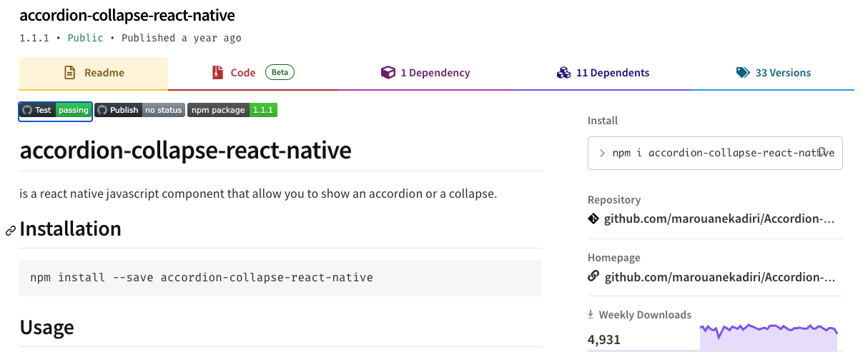The image size is (868, 357).
Task: Click the Installation heading
Action: tap(70, 229)
